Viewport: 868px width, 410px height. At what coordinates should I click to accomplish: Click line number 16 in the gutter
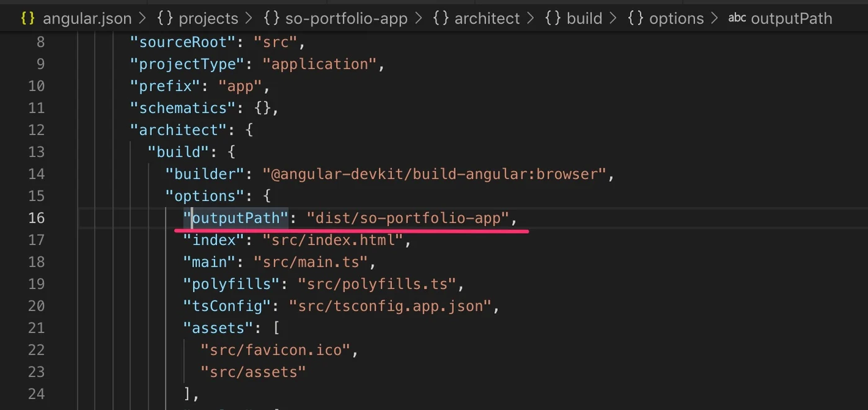click(x=37, y=218)
